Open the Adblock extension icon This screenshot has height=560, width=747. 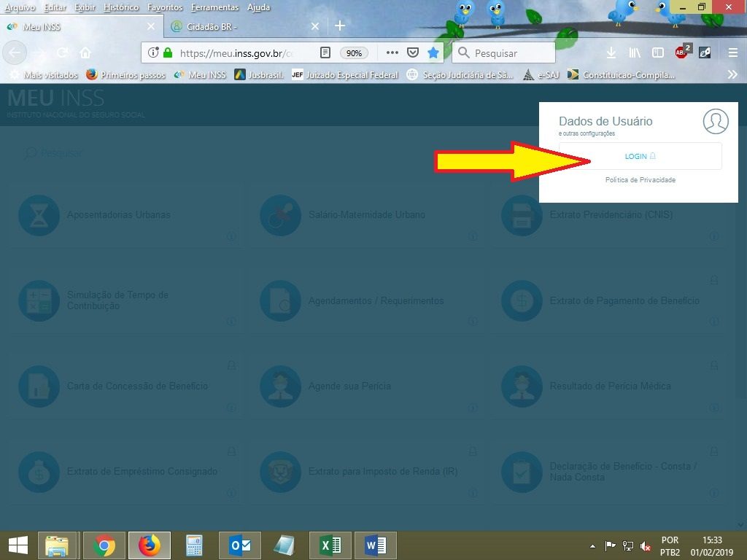[x=682, y=52]
